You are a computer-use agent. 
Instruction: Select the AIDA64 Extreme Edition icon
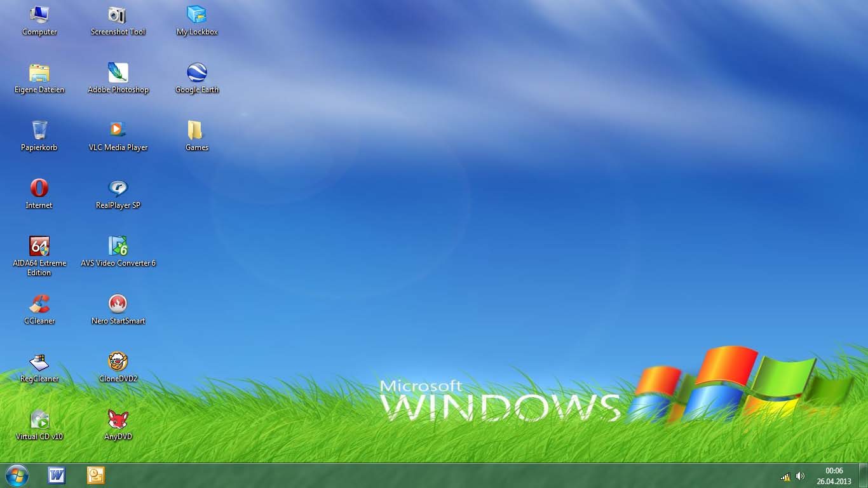pyautogui.click(x=39, y=246)
